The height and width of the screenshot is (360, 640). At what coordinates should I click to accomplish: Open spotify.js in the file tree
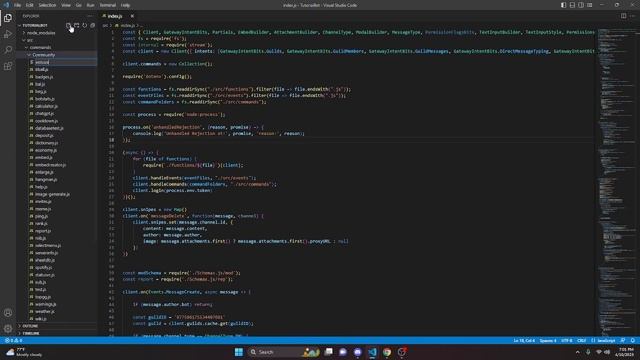pyautogui.click(x=43, y=268)
